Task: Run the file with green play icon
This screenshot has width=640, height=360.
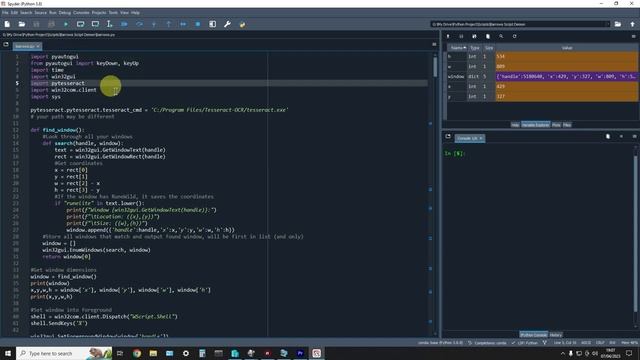Action: pyautogui.click(x=66, y=24)
